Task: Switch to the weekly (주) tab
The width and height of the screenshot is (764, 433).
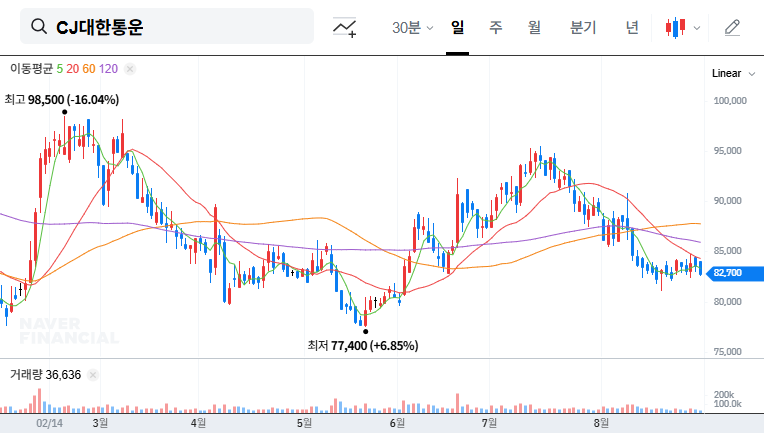Action: [x=496, y=27]
